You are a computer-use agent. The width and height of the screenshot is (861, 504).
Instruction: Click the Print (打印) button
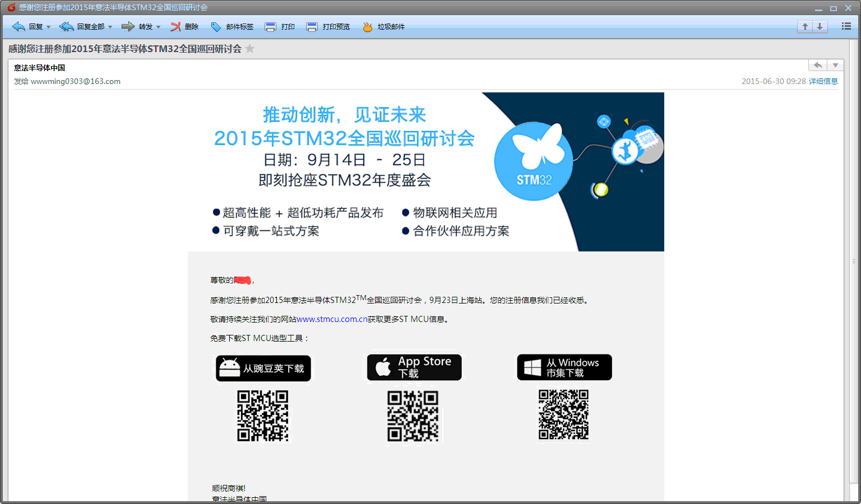tap(280, 27)
